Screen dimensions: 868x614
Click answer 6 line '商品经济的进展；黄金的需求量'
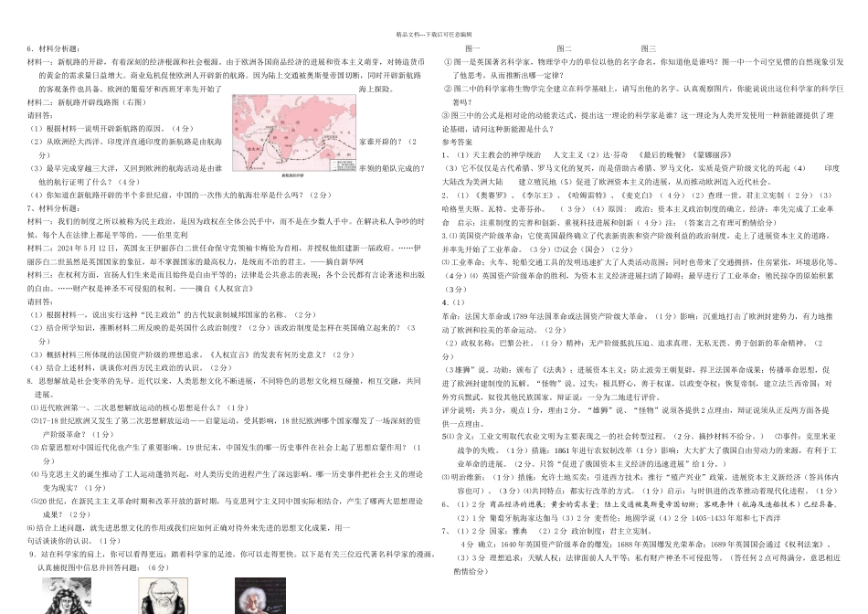tap(640, 503)
